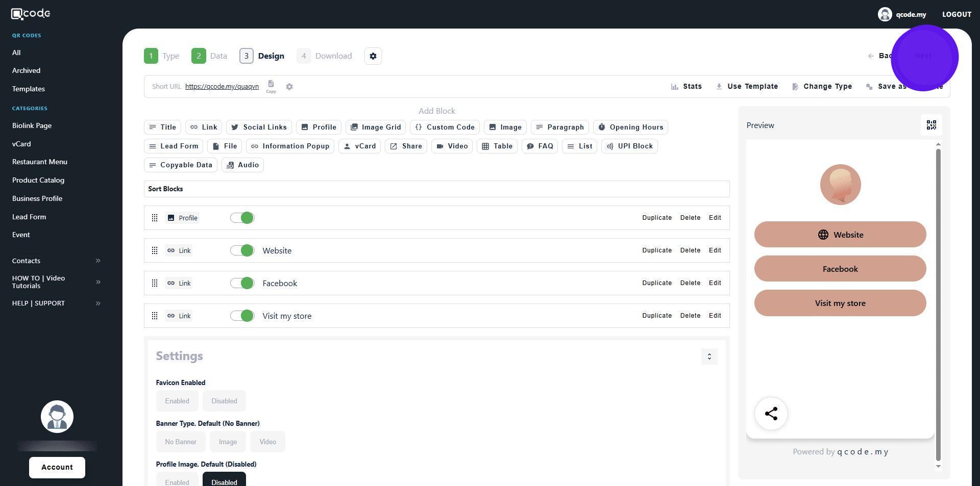Show QR code icon in Preview panel

tap(931, 125)
